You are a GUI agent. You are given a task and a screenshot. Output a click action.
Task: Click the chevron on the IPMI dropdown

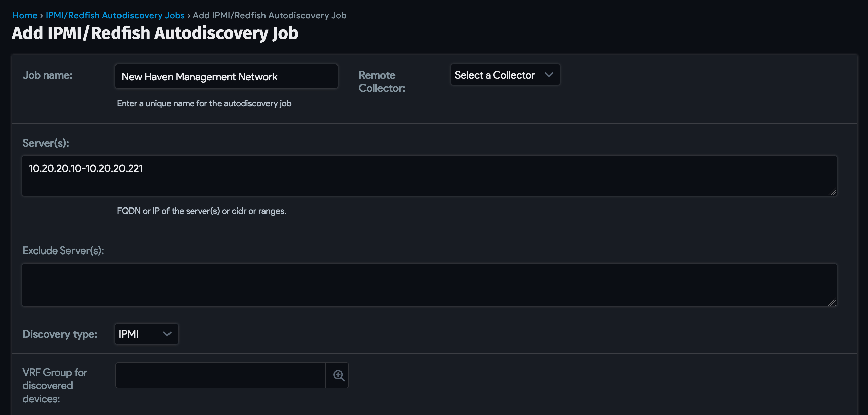pos(167,334)
